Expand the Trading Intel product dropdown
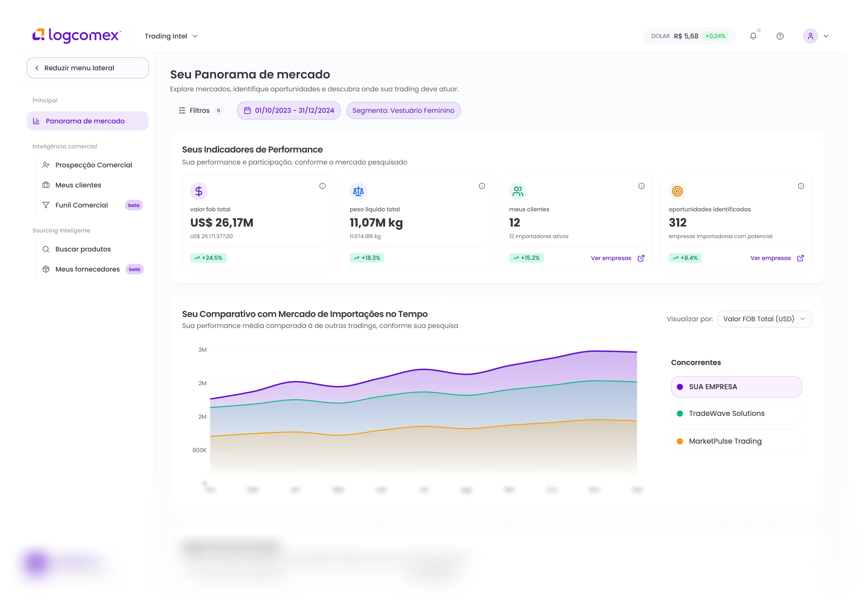868x600 pixels. tap(171, 36)
